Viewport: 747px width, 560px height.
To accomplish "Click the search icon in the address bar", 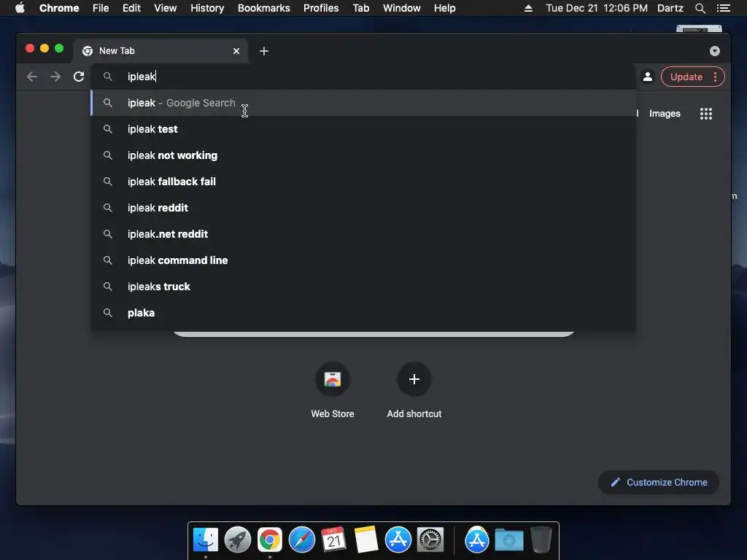I will coord(108,77).
